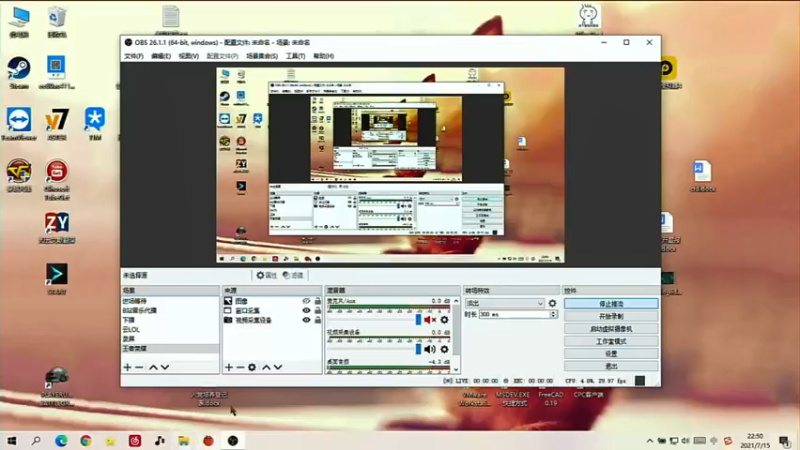Click the 300 ms duration input field
This screenshot has width=800, height=450.
[514, 314]
